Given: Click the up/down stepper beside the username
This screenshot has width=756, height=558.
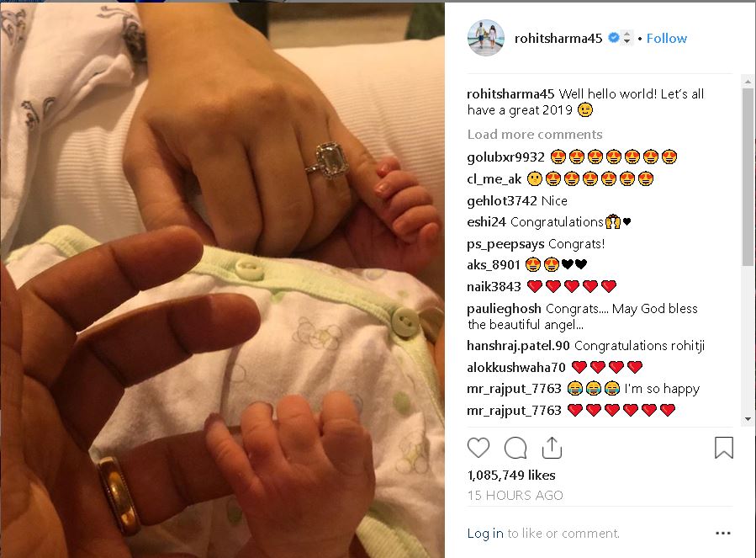Looking at the screenshot, I should [626, 38].
